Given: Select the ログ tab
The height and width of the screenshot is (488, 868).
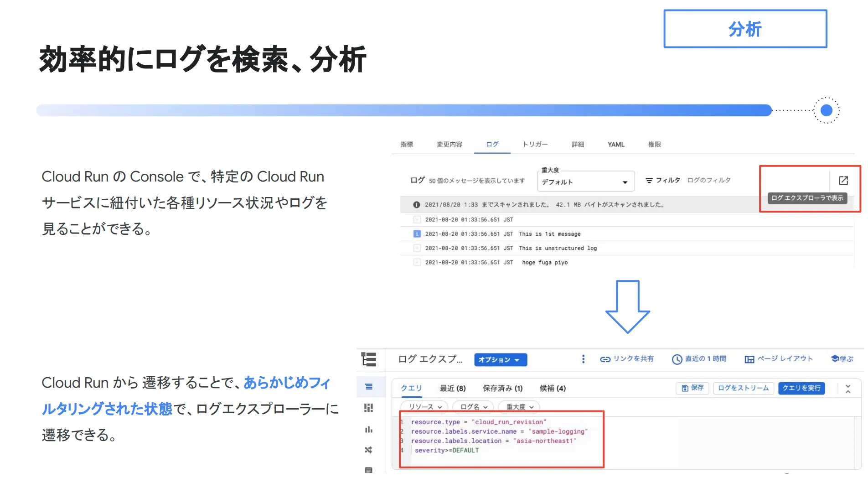Looking at the screenshot, I should (x=492, y=145).
